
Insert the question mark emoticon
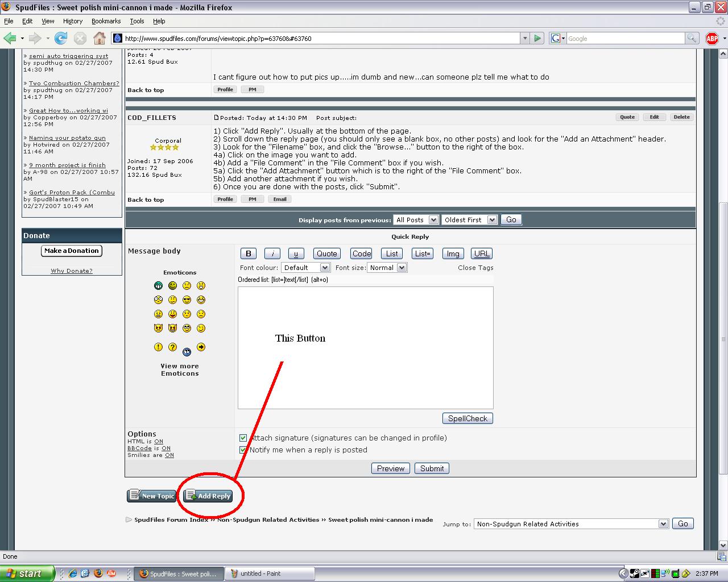tap(172, 347)
